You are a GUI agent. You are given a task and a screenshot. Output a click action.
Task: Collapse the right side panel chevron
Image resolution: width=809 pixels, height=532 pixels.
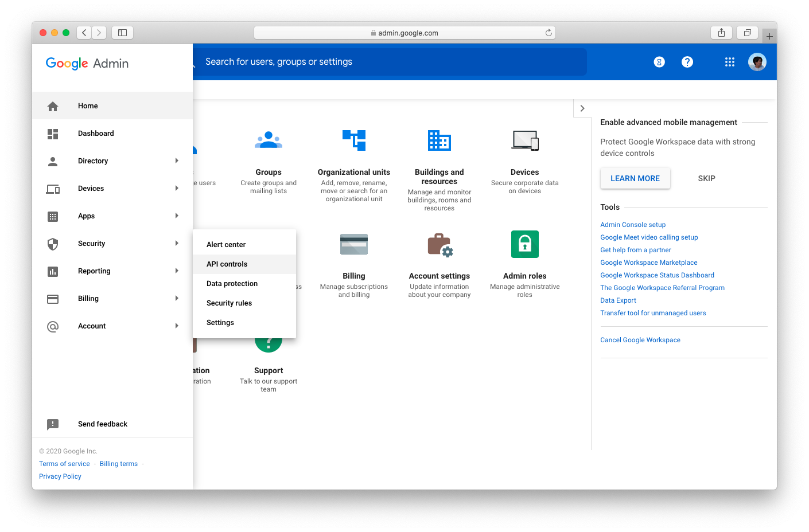click(582, 108)
